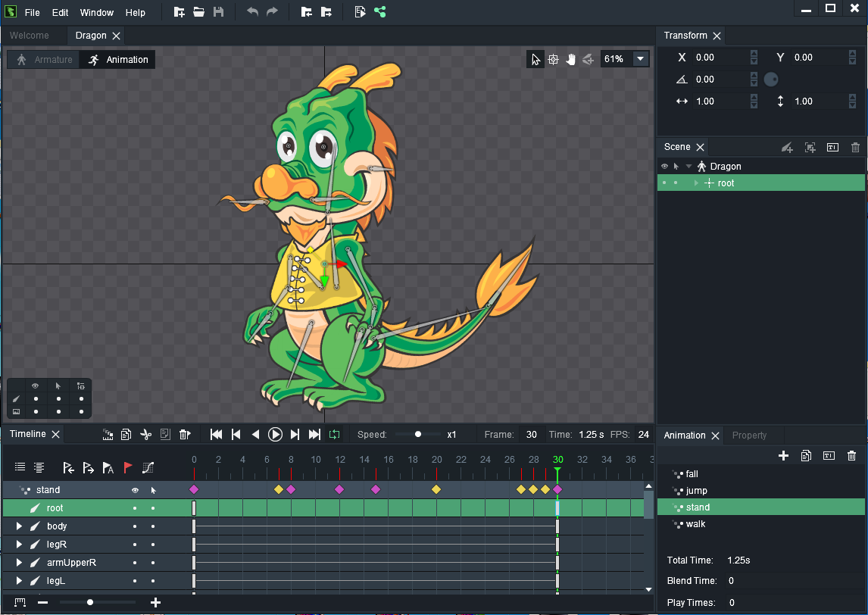Open the Window menu
This screenshot has width=868, height=615.
[x=96, y=13]
